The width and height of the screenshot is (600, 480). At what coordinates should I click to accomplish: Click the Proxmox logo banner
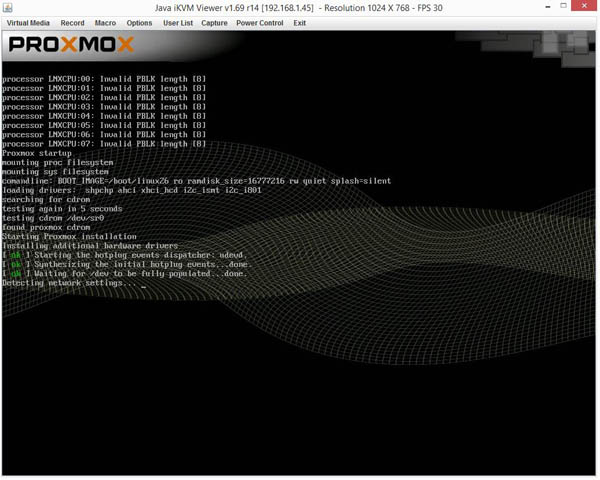72,44
